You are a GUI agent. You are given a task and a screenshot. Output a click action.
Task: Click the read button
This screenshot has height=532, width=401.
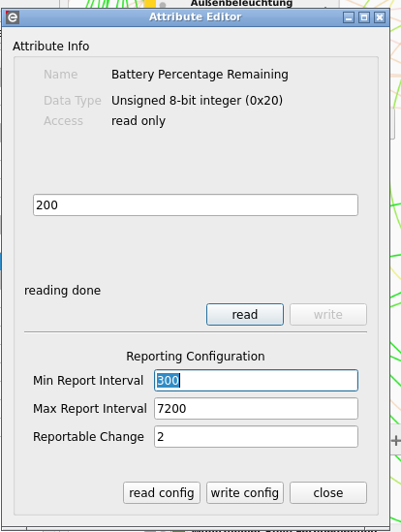(x=245, y=315)
